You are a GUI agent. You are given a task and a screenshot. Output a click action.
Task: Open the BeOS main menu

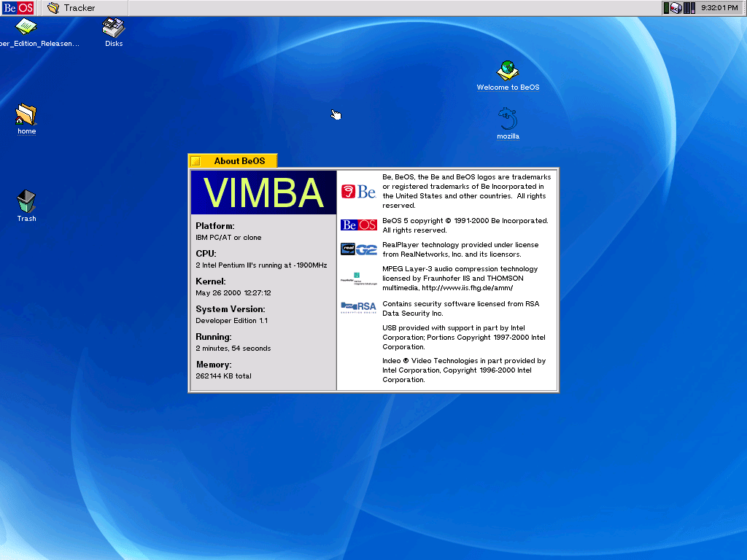pos(16,8)
